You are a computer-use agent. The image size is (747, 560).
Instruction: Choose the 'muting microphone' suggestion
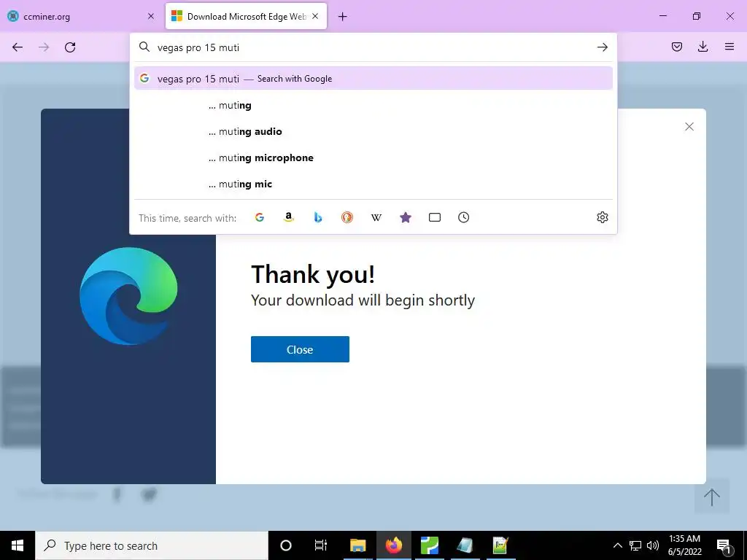[x=373, y=157]
